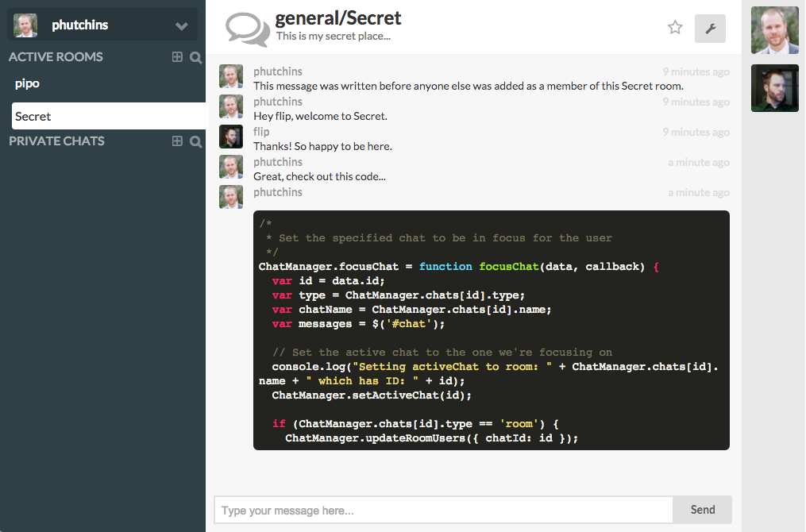Search private chats with the magnifier icon
This screenshot has height=532, width=806.
click(196, 141)
